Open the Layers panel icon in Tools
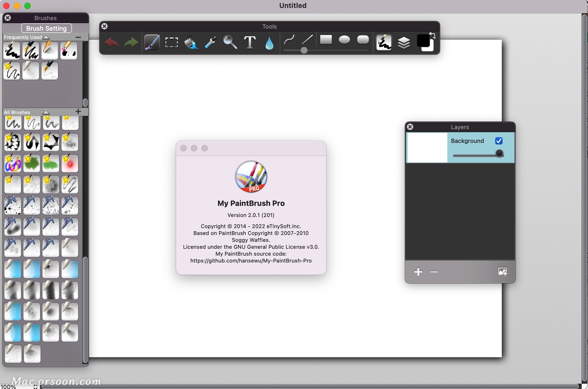Screen dimensions: 588x389 (x=404, y=43)
